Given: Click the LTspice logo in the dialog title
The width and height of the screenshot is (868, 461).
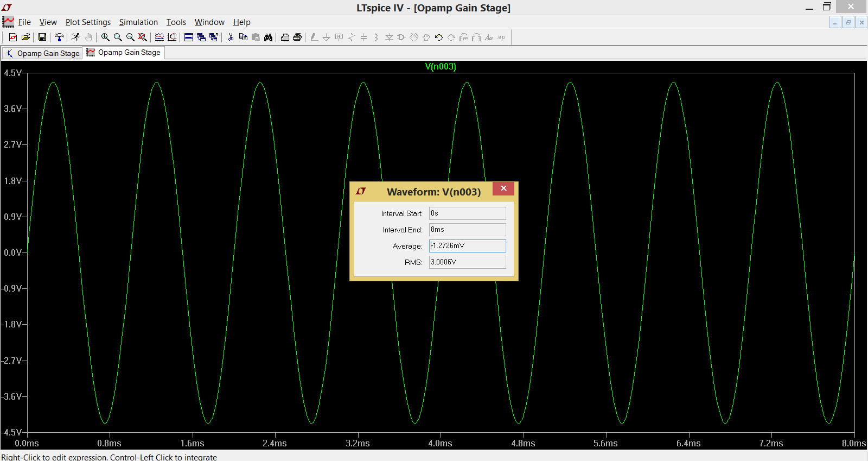Looking at the screenshot, I should click(x=361, y=191).
